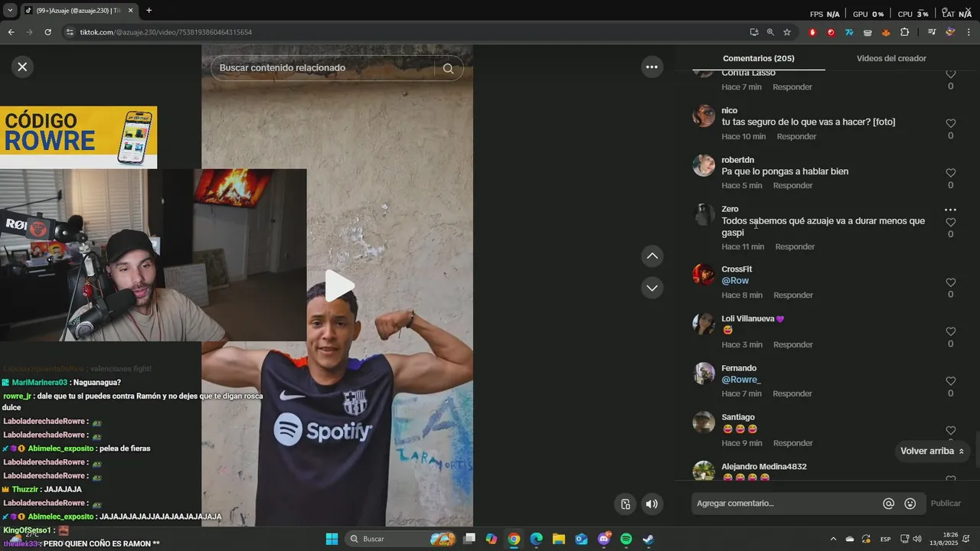This screenshot has height=551, width=980.
Task: Like CrossFit's comment
Action: [950, 282]
